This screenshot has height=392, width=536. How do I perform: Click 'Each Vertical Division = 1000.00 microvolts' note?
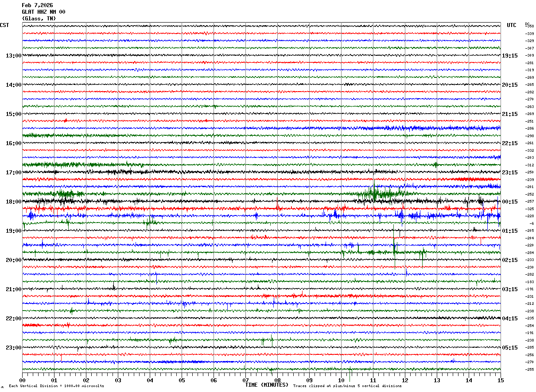pyautogui.click(x=56, y=386)
